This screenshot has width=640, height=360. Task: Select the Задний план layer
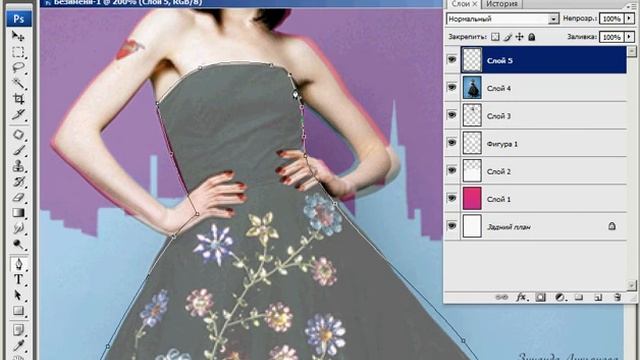tap(544, 227)
